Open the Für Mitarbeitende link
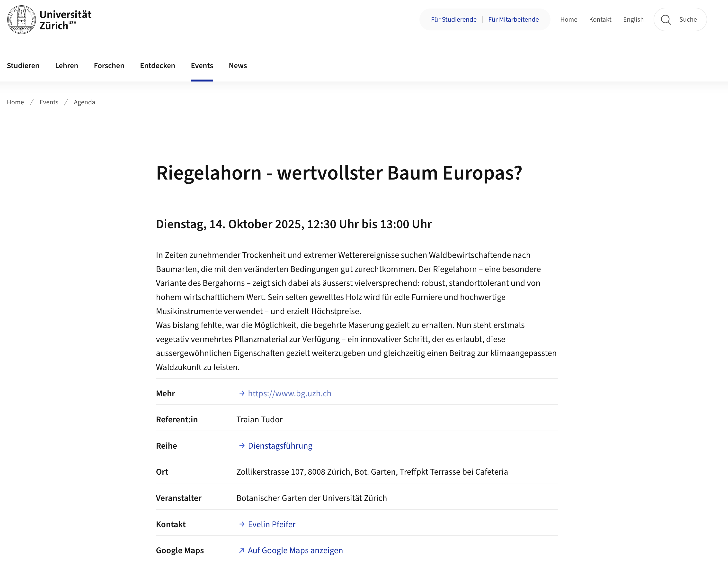728x561 pixels. [513, 19]
